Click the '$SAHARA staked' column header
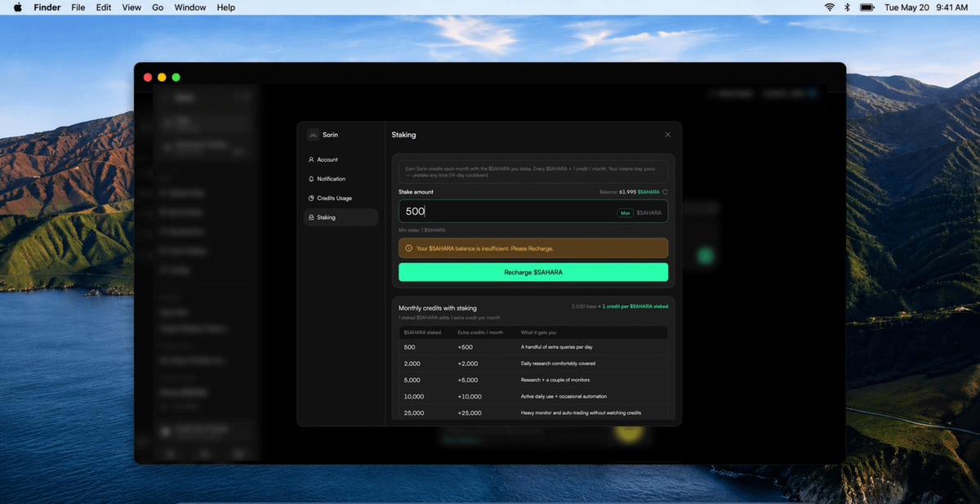This screenshot has width=980, height=504. (x=422, y=332)
